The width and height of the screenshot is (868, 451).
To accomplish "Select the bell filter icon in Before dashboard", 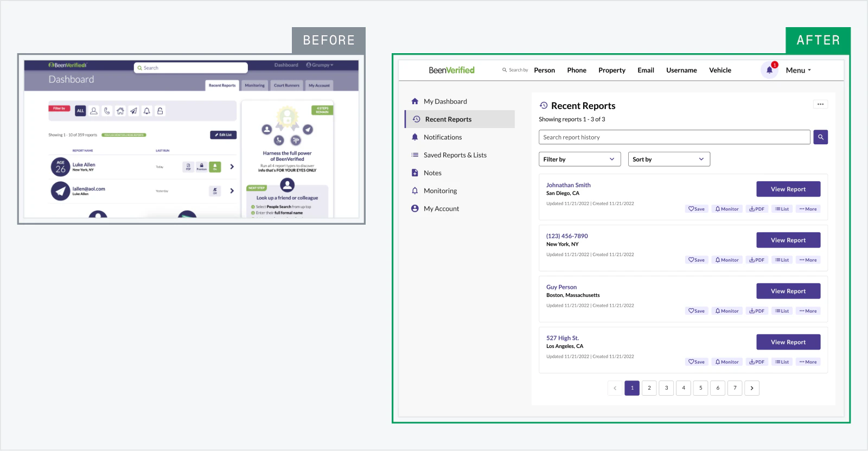I will [x=146, y=111].
